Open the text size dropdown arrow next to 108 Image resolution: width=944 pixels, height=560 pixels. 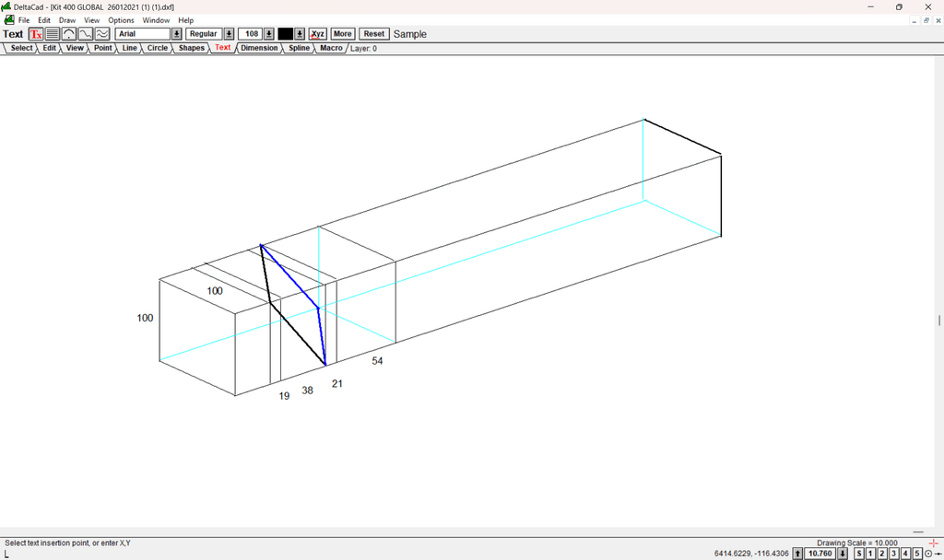269,34
